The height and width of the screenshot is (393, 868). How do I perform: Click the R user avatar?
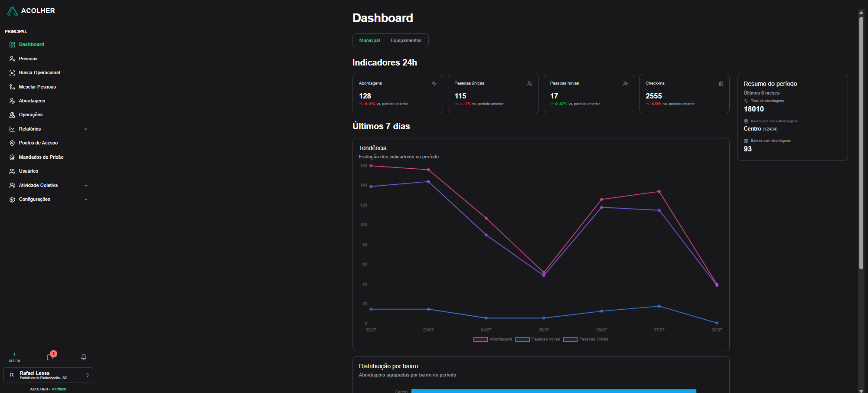(12, 375)
